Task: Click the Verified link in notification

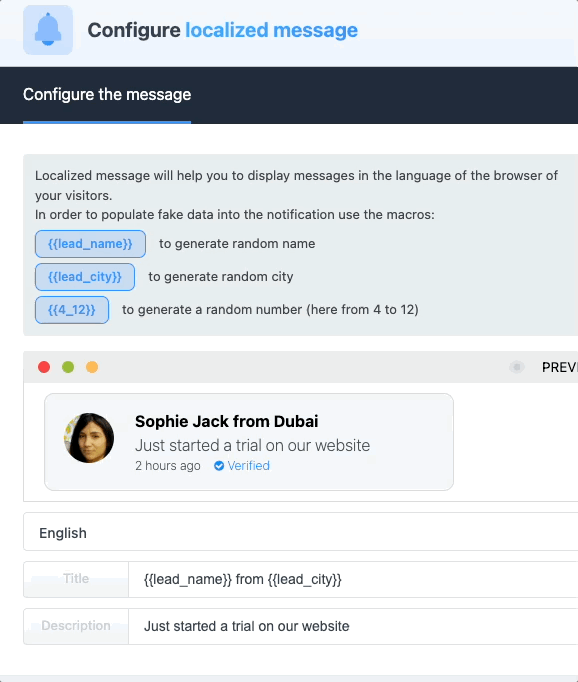Action: click(x=248, y=466)
